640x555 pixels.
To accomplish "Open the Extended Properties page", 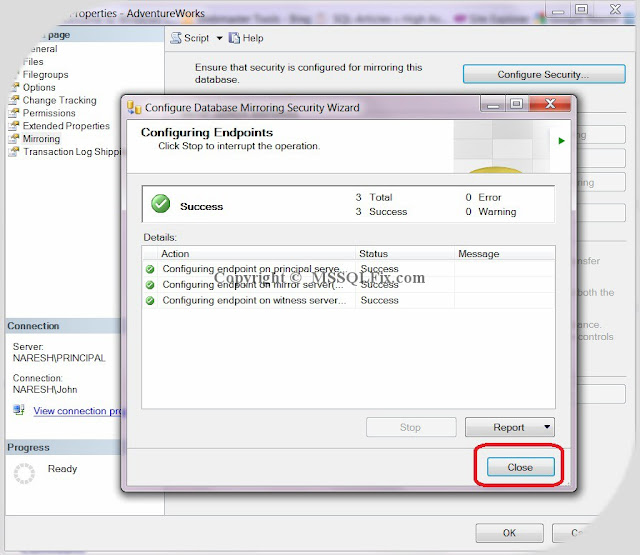I will (66, 126).
